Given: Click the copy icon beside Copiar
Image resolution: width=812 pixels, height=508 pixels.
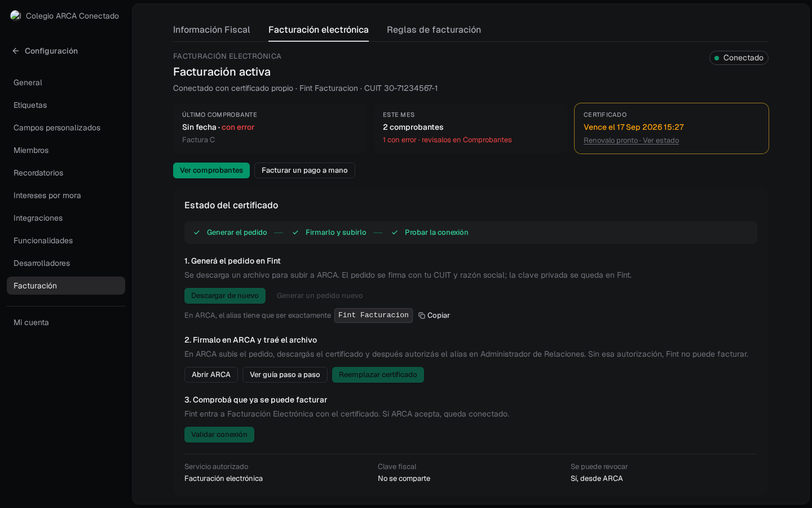Looking at the screenshot, I should tap(422, 316).
